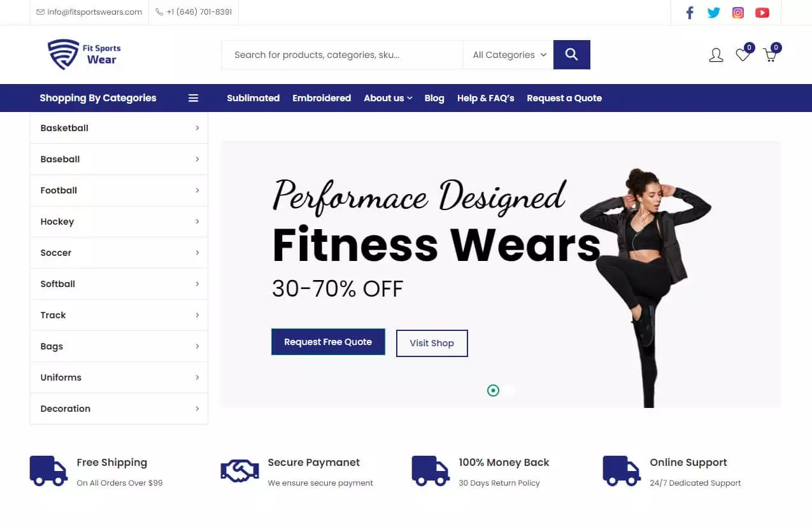The width and height of the screenshot is (812, 527).
Task: Go to Help & FAQ's page
Action: (485, 98)
